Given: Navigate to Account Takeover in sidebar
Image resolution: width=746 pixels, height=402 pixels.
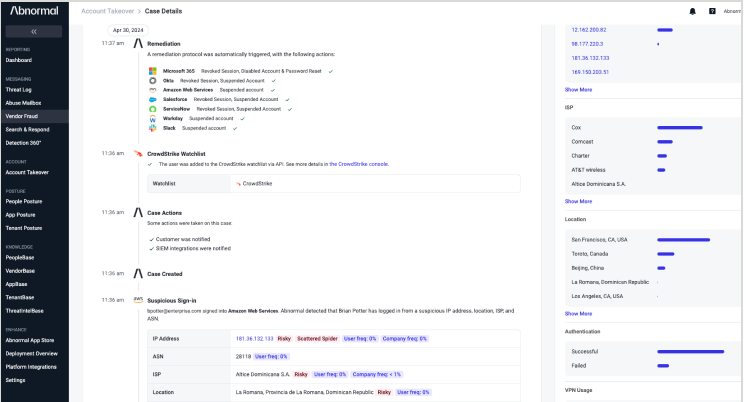Looking at the screenshot, I should click(x=27, y=172).
